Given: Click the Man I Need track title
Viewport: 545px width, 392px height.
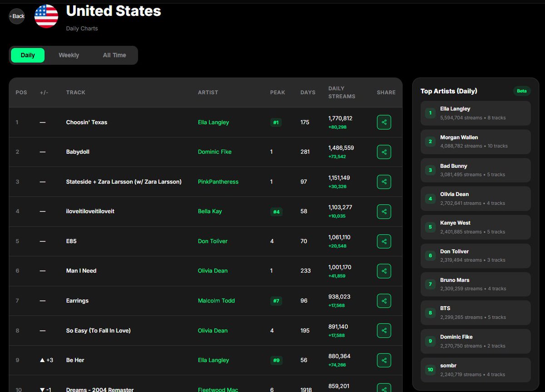Looking at the screenshot, I should [81, 271].
